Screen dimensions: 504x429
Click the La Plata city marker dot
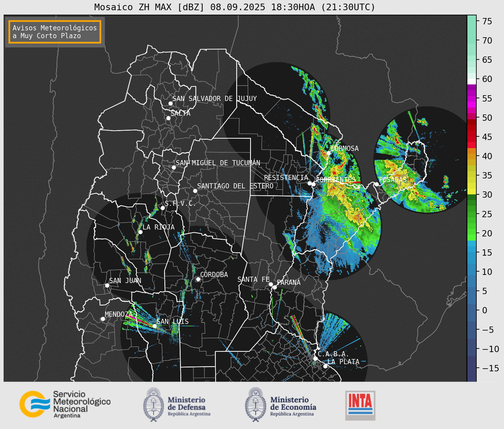point(325,366)
